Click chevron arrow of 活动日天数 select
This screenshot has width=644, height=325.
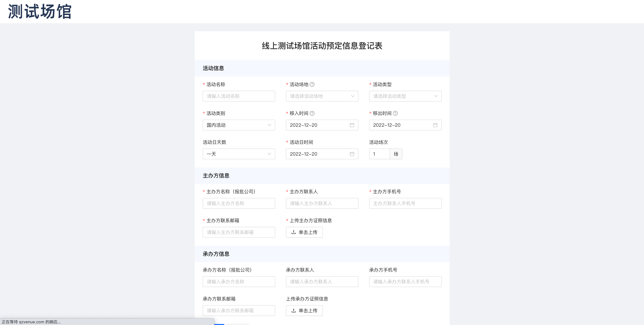click(269, 154)
